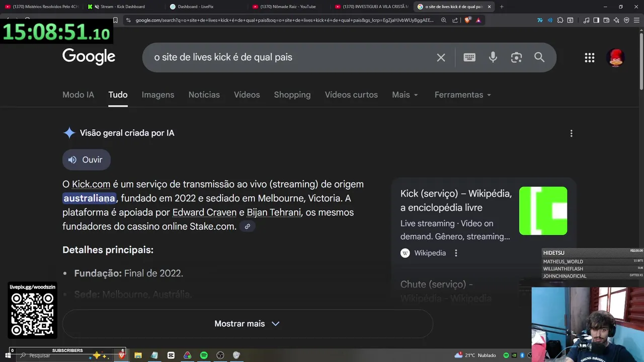Viewport: 644px width, 362px height.
Task: Open the Brave VPN shield icon
Action: click(626, 20)
